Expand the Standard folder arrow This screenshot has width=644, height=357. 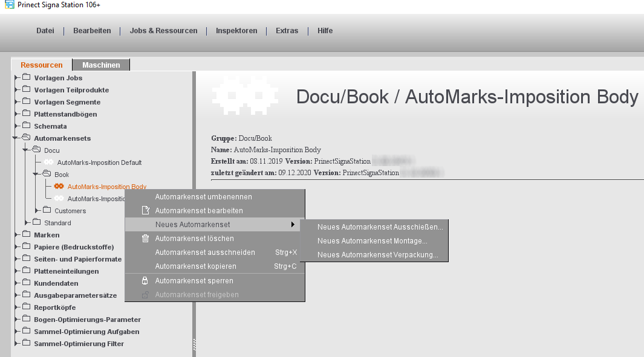pos(27,222)
